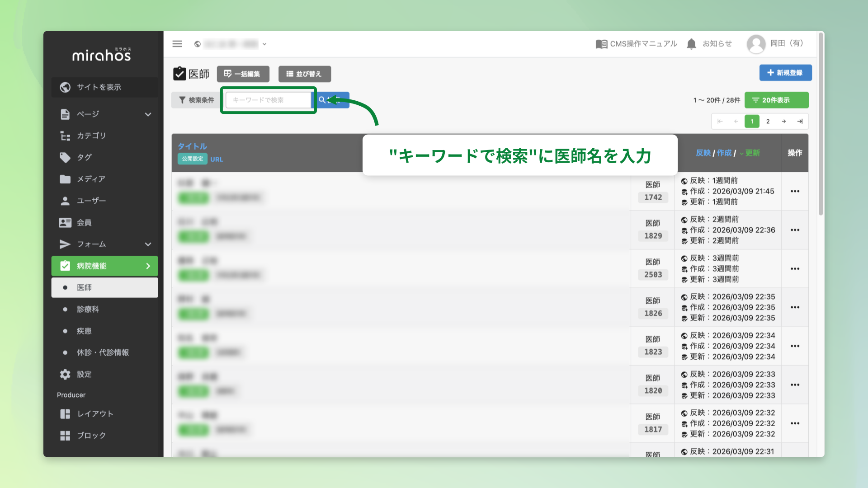Go to the first page

click(720, 122)
